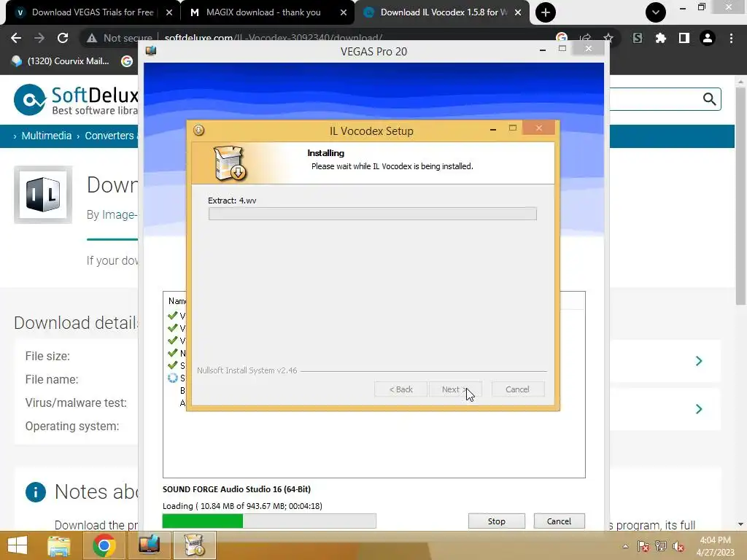Expand the lower right chevron row
Screen dimensions: 747x560
[x=699, y=409]
